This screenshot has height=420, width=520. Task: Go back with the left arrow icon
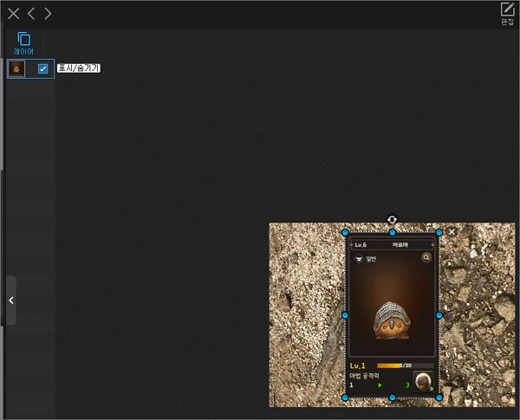31,14
